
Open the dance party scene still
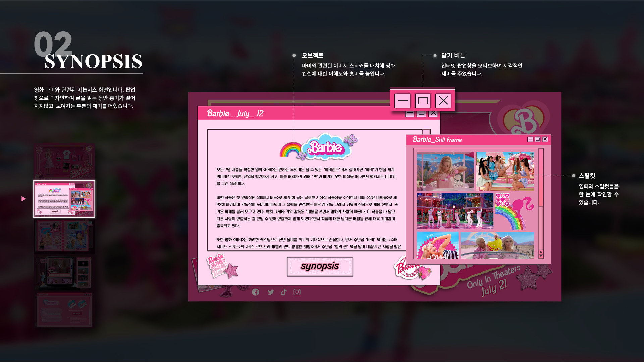pos(455,211)
